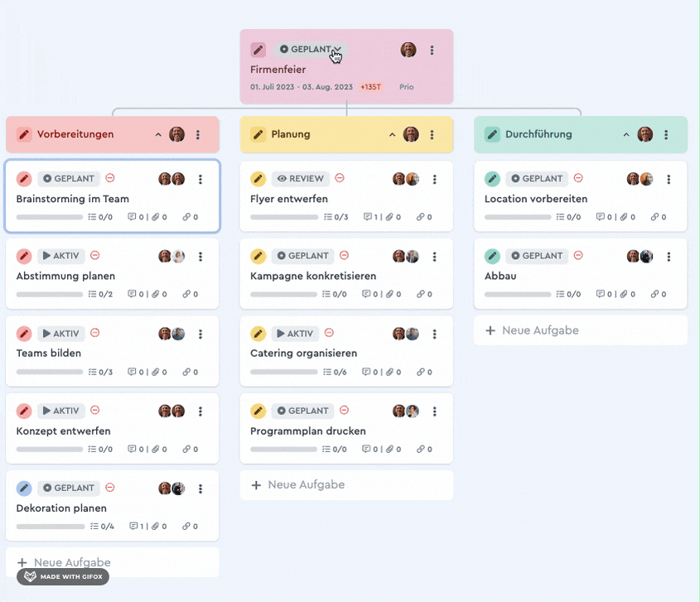Screen dimensions: 700x602
Task: Click the red pencil icon on Konzept entwerfen
Action: (24, 411)
